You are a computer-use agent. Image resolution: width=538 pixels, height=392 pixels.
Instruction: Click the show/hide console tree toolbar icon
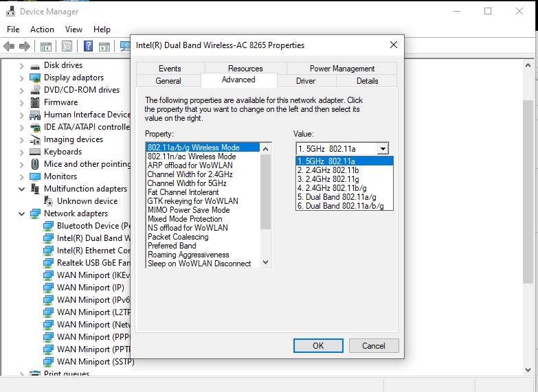point(45,46)
